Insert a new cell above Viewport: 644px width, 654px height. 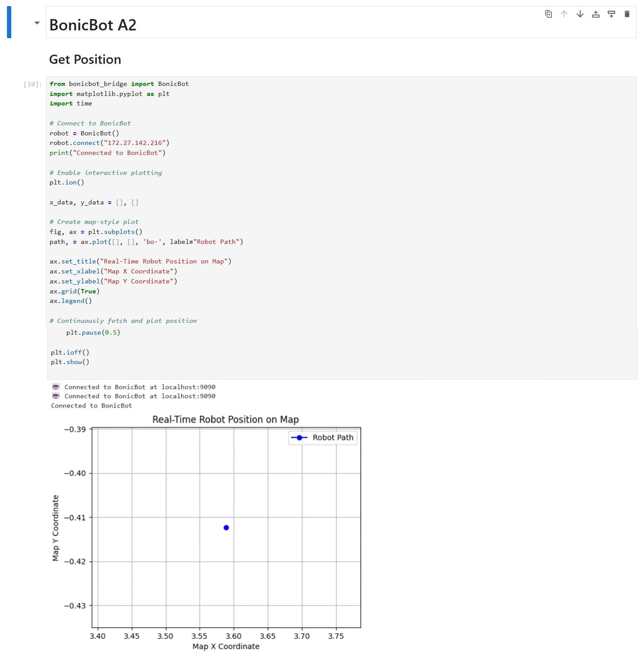(x=595, y=14)
